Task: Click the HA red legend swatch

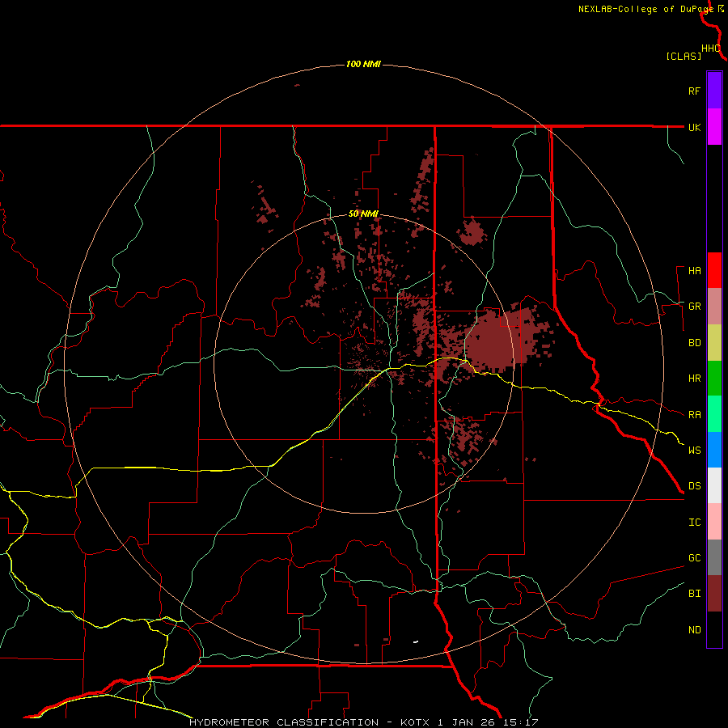Action: click(714, 270)
